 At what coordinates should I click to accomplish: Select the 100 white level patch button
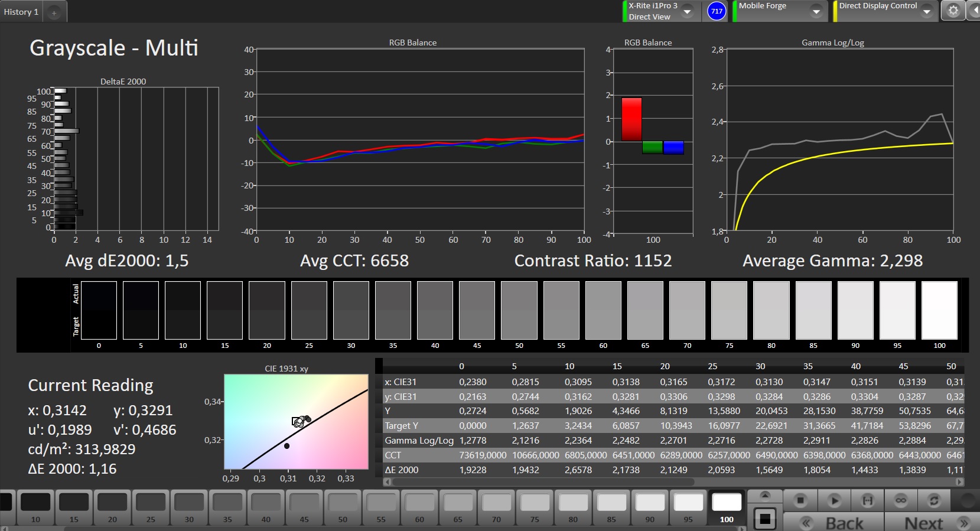click(x=727, y=508)
